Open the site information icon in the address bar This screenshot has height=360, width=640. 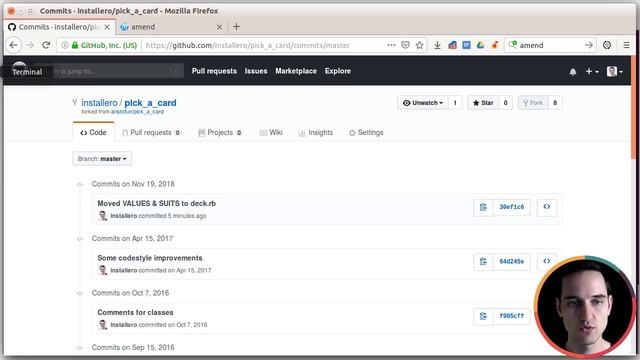(64, 45)
